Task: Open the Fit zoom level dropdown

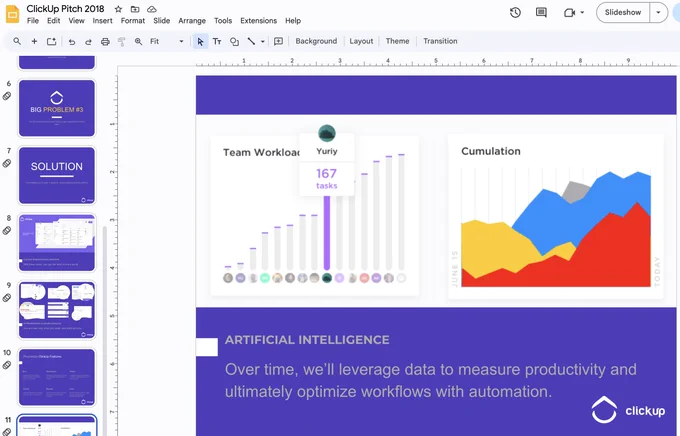Action: [x=167, y=41]
